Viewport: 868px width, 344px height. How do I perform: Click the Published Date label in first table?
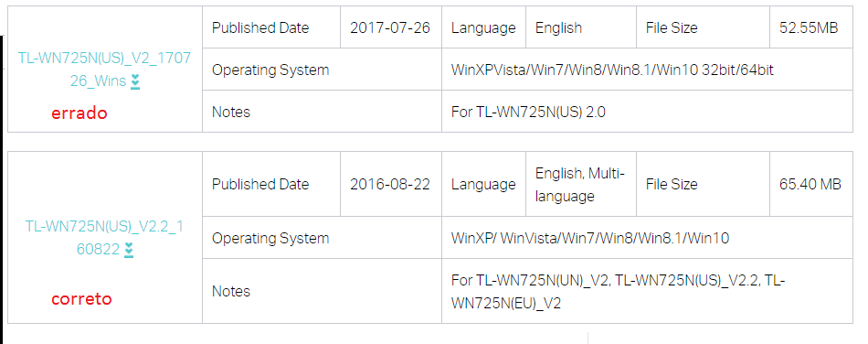(x=260, y=27)
